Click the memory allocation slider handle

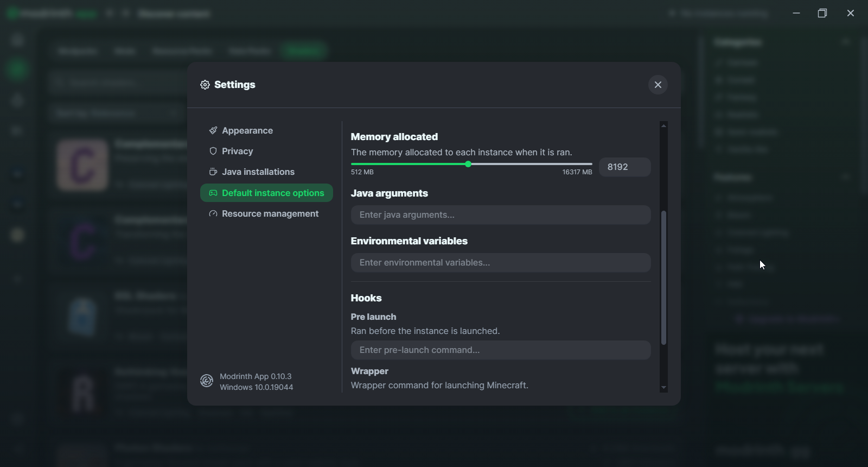tap(468, 164)
